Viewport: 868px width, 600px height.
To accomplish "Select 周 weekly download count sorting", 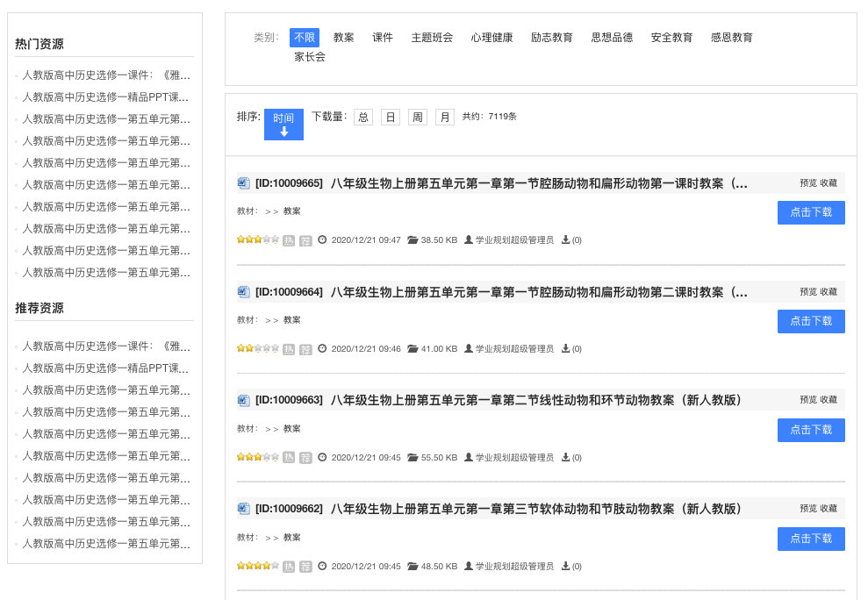I will coord(418,117).
